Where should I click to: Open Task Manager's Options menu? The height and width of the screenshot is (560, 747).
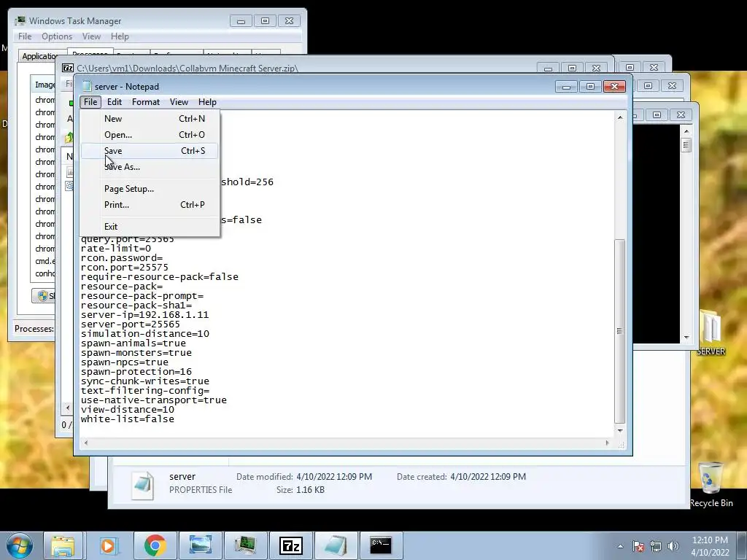(57, 36)
